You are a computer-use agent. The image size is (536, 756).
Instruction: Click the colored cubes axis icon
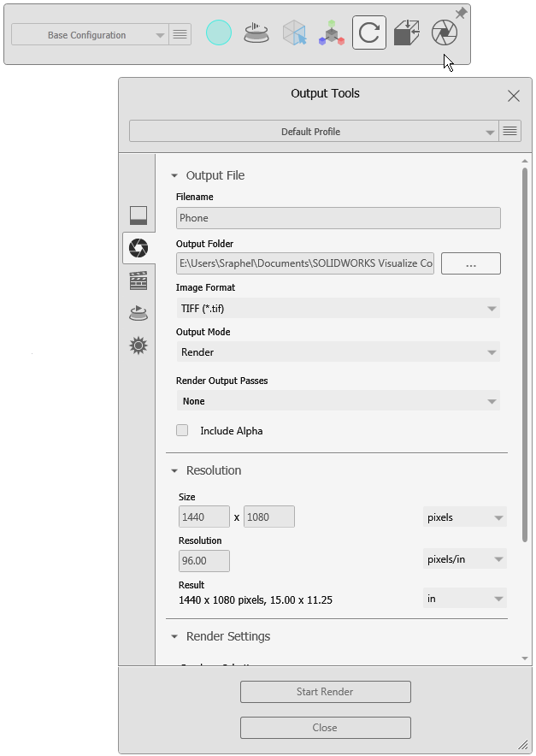coord(332,33)
